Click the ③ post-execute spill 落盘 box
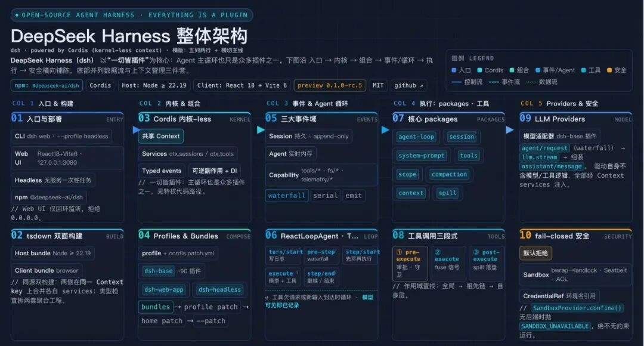 (486, 264)
